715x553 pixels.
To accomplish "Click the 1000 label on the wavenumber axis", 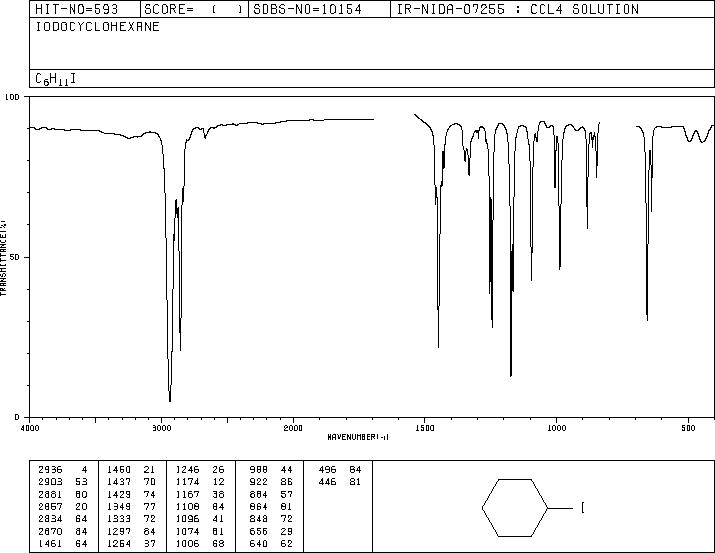I will (556, 428).
